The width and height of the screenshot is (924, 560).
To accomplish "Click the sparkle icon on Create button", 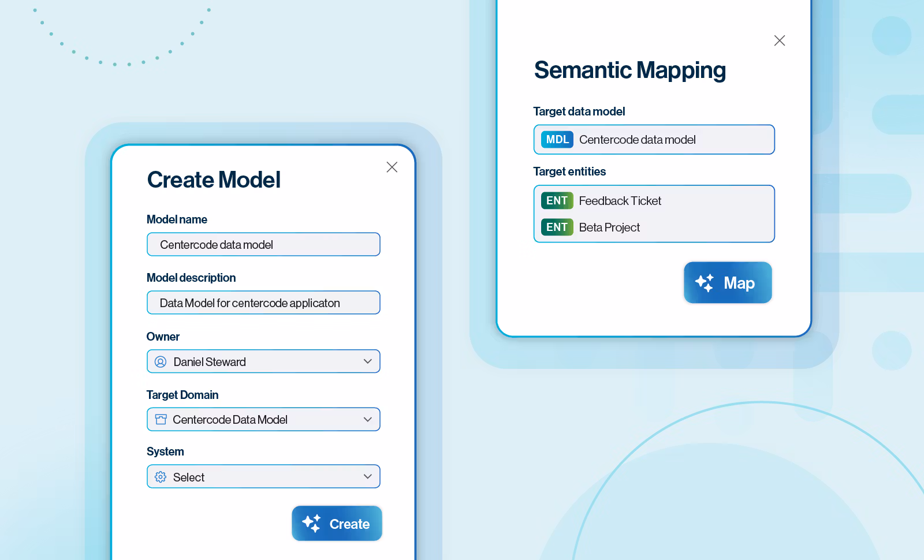I will (x=311, y=523).
